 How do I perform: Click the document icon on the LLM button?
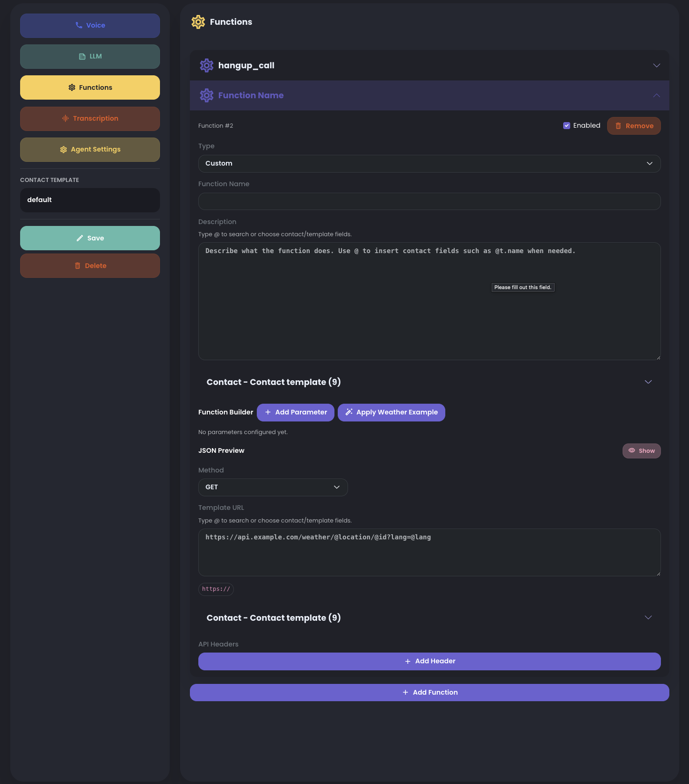click(82, 57)
